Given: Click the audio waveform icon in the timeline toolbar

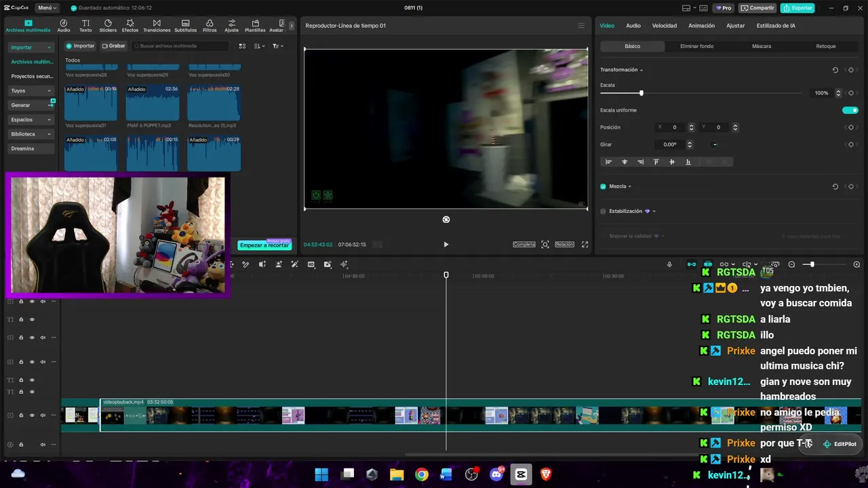Looking at the screenshot, I should [x=344, y=264].
